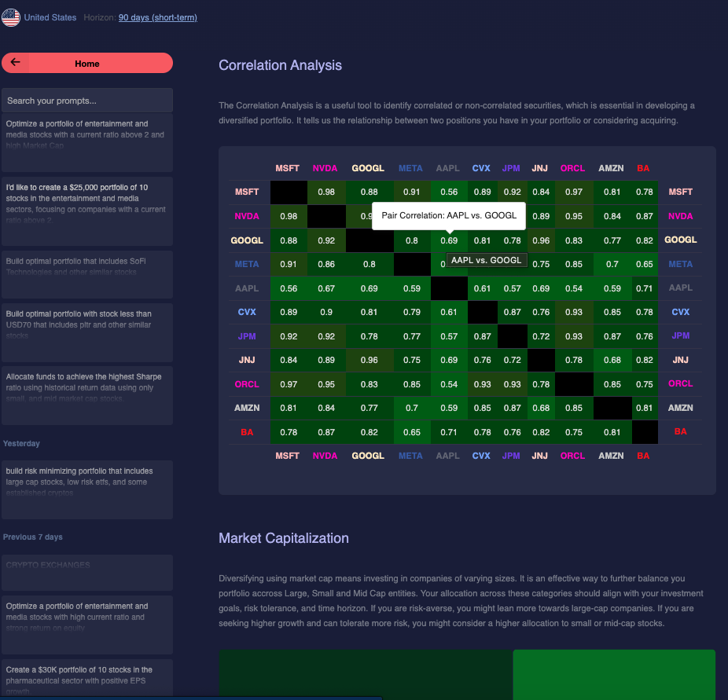This screenshot has height=700, width=728.
Task: Click the 0.69 cell in GOOGL row under tooltip
Action: tap(449, 240)
